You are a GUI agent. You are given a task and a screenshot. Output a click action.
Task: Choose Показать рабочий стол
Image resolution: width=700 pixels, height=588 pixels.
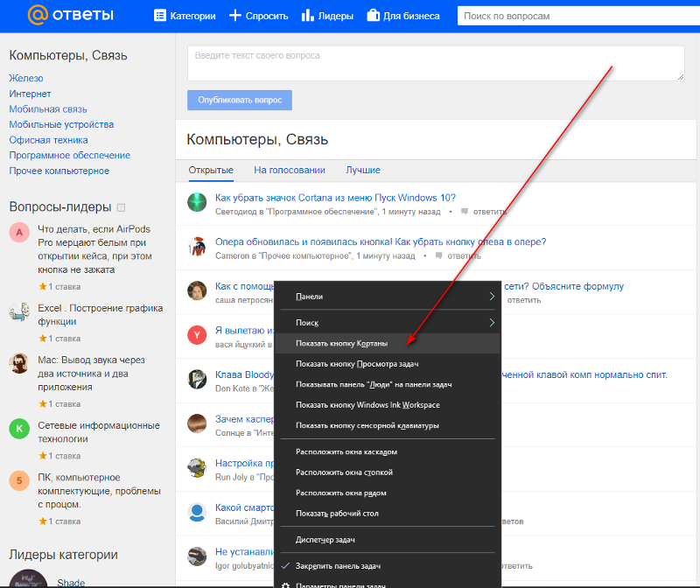(x=387, y=514)
